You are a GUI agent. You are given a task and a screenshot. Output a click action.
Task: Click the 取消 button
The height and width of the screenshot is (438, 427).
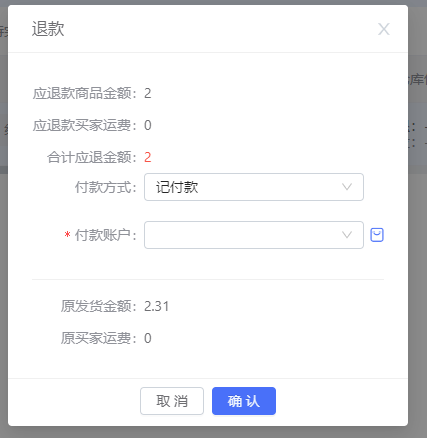pyautogui.click(x=172, y=401)
